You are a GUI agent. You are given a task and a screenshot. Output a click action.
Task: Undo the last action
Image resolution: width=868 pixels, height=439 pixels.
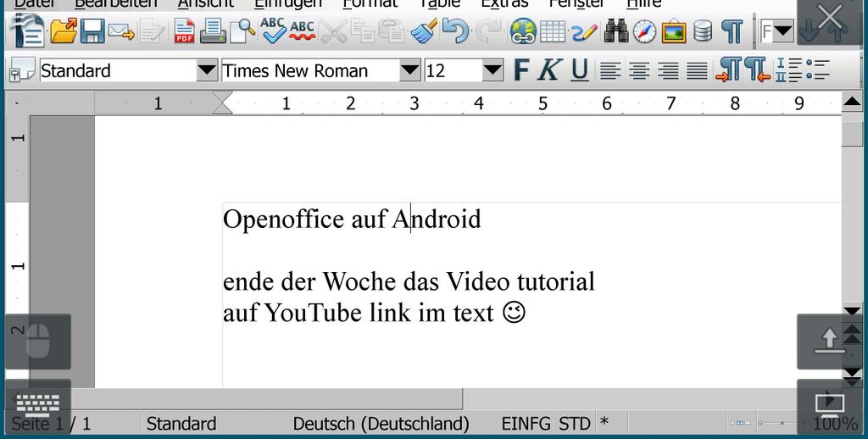pyautogui.click(x=455, y=31)
